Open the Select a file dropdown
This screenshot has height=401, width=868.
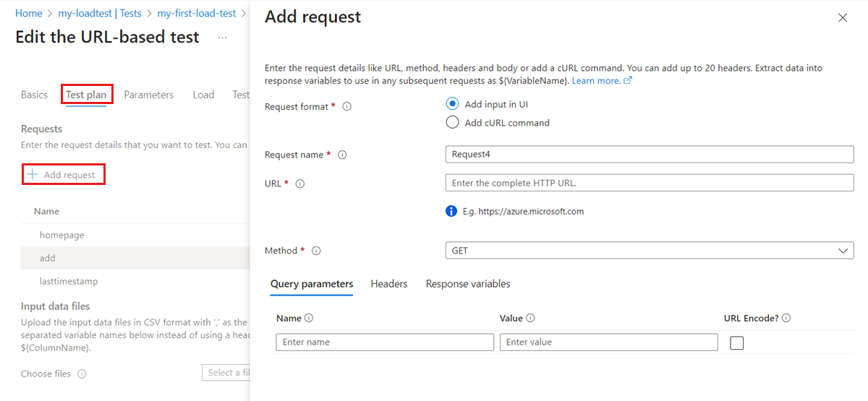226,373
